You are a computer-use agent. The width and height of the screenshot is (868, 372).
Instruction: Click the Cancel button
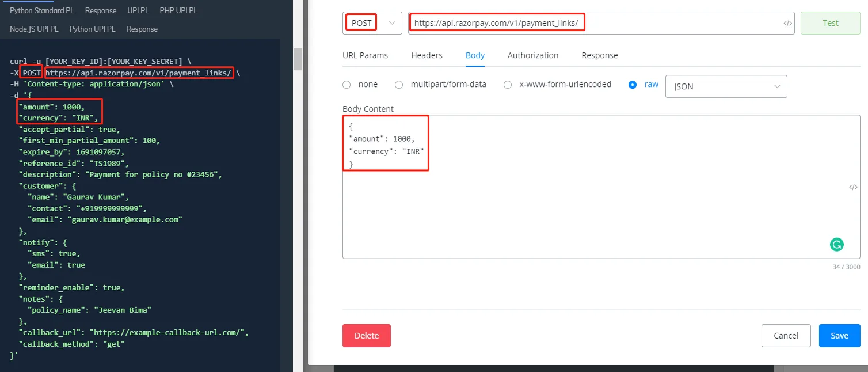pyautogui.click(x=786, y=336)
